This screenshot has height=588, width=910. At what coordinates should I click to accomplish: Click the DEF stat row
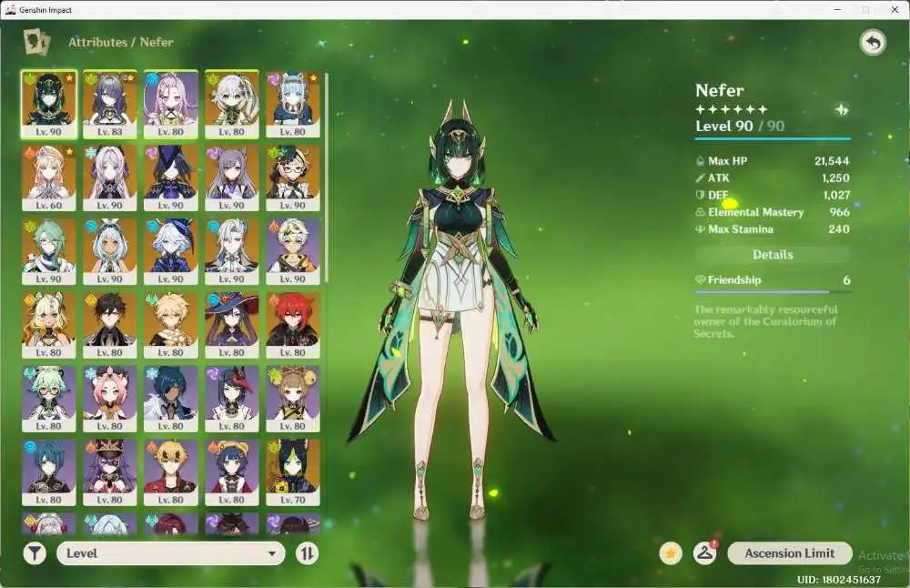click(x=773, y=195)
